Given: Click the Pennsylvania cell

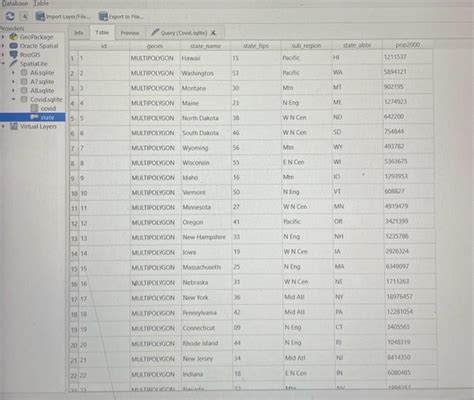Looking at the screenshot, I should coord(207,313).
